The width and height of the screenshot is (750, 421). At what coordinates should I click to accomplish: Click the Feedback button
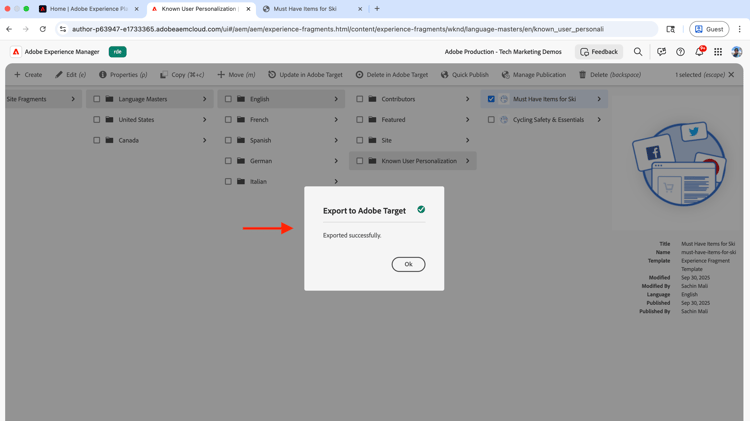(599, 52)
